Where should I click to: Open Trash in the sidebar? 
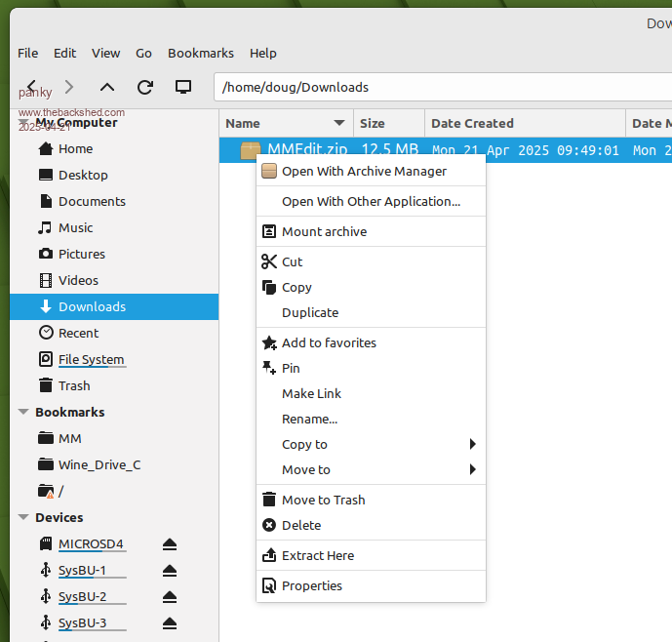tap(74, 385)
